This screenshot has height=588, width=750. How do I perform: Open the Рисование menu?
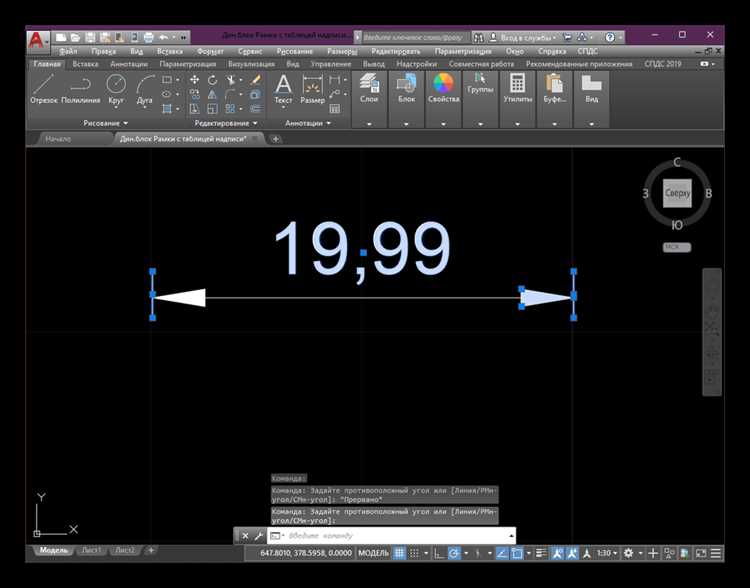pos(295,51)
